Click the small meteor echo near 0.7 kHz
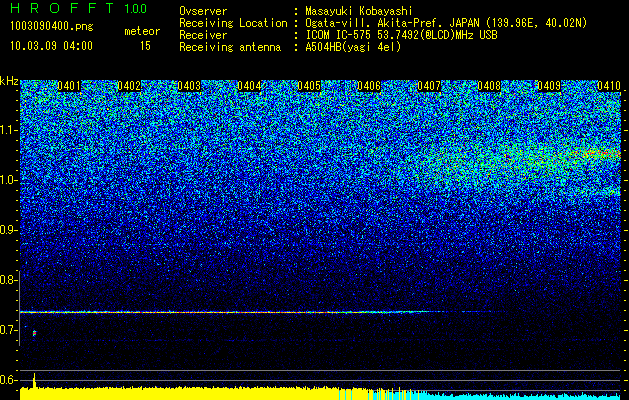Image resolution: width=629 pixels, height=400 pixels. [34, 333]
